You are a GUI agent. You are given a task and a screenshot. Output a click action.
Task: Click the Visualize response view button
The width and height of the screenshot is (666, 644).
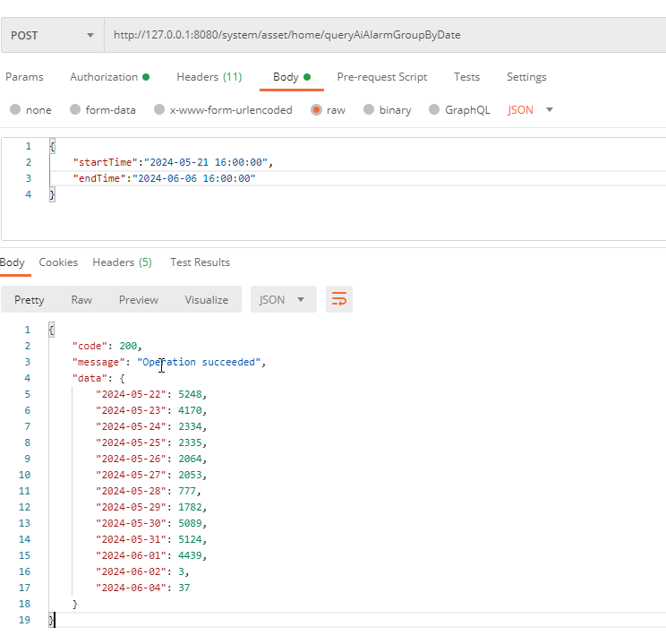(206, 300)
